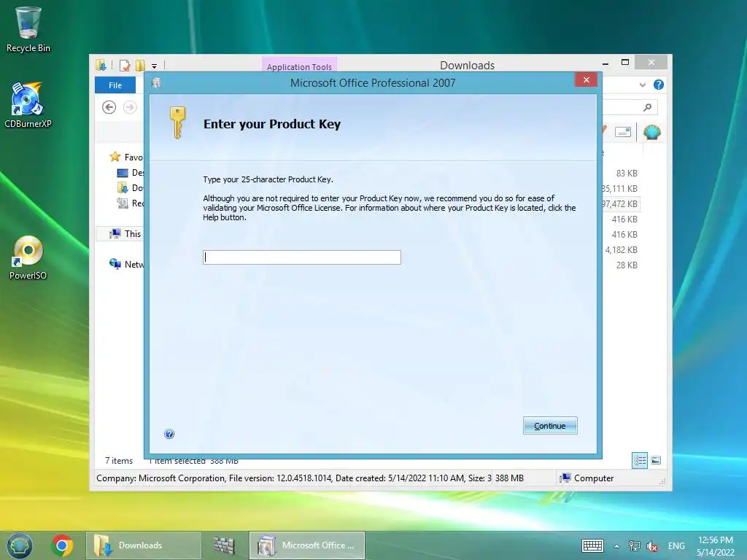Click the 28 KB file size entry

627,265
